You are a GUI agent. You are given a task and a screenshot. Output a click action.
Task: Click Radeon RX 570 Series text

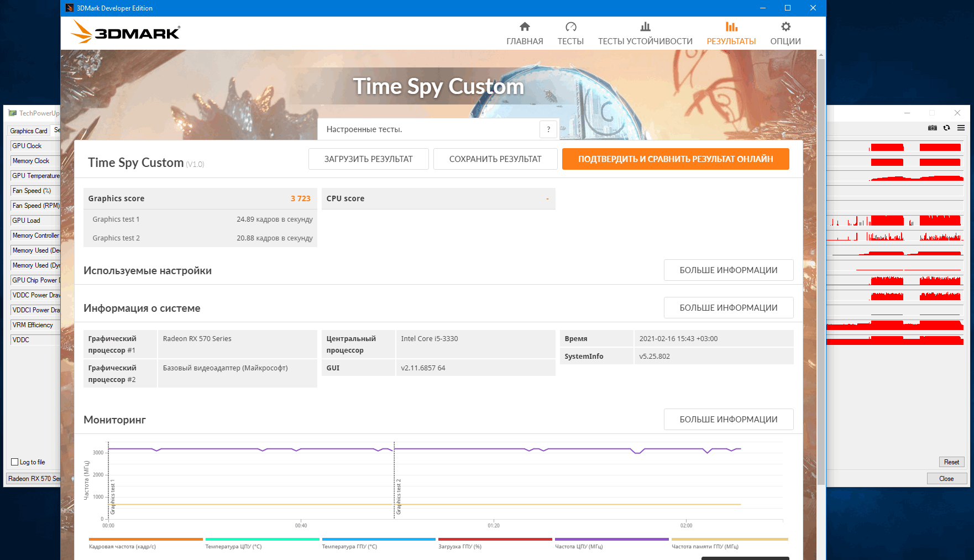coord(197,339)
